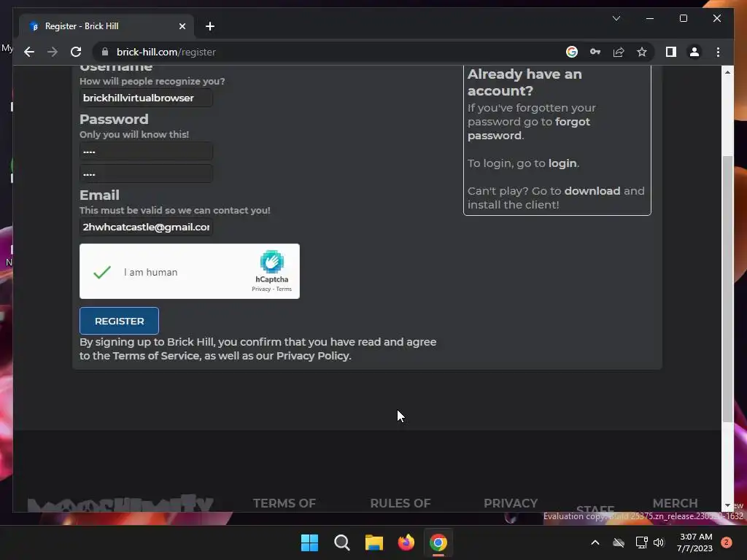The image size is (747, 560).
Task: Expand the tab search dropdown arrow
Action: pyautogui.click(x=616, y=18)
